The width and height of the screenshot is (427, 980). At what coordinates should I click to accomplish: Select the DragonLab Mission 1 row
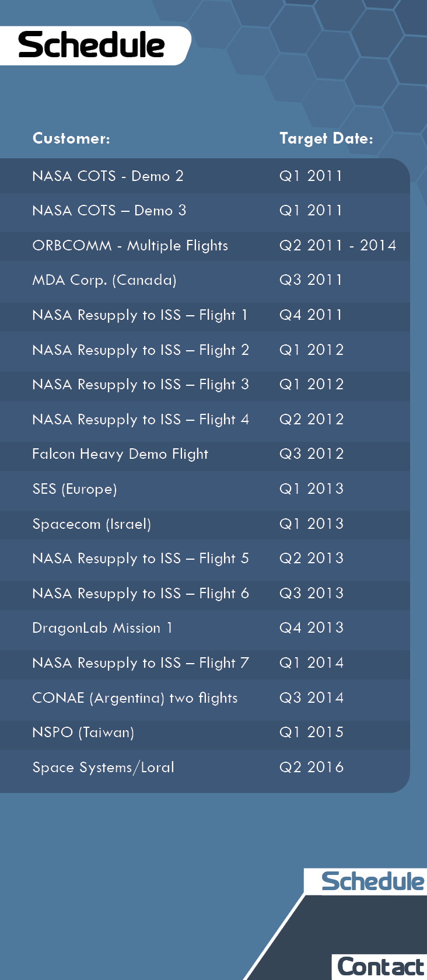(205, 628)
